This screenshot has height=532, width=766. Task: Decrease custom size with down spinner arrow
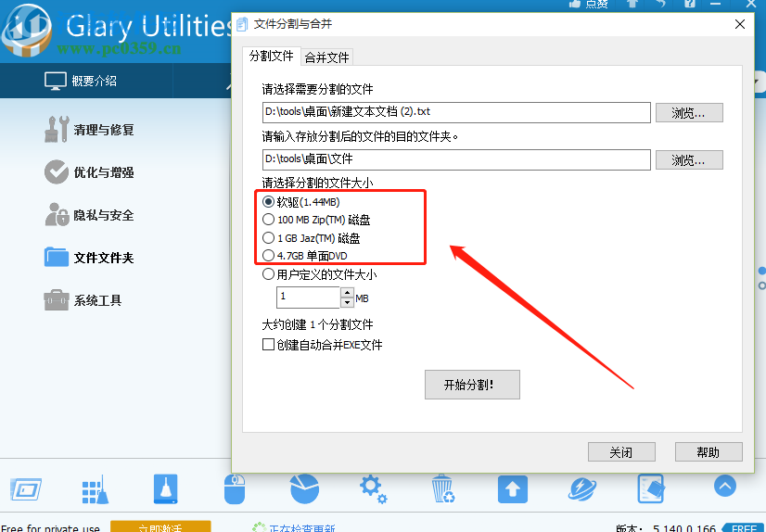pos(347,302)
